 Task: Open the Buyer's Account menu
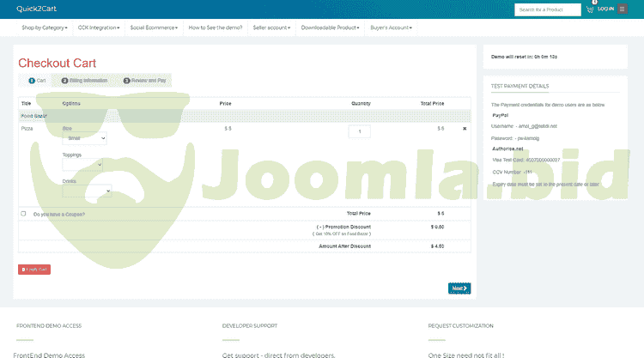click(392, 27)
